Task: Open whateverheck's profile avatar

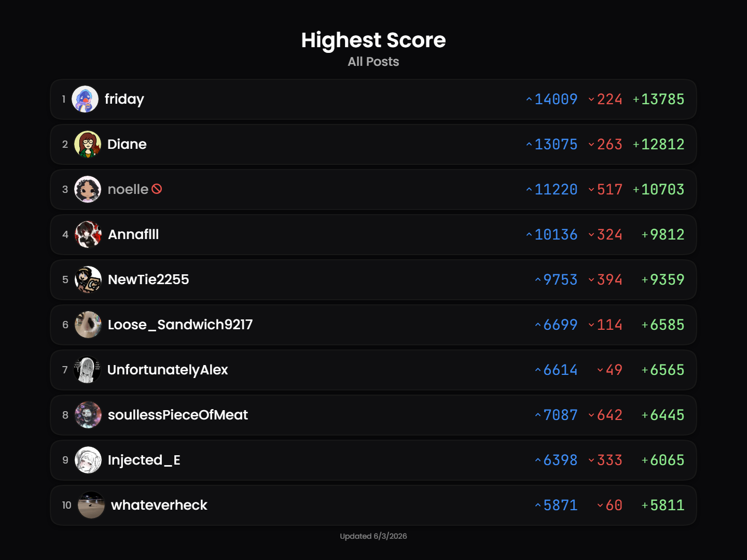Action: [91, 505]
